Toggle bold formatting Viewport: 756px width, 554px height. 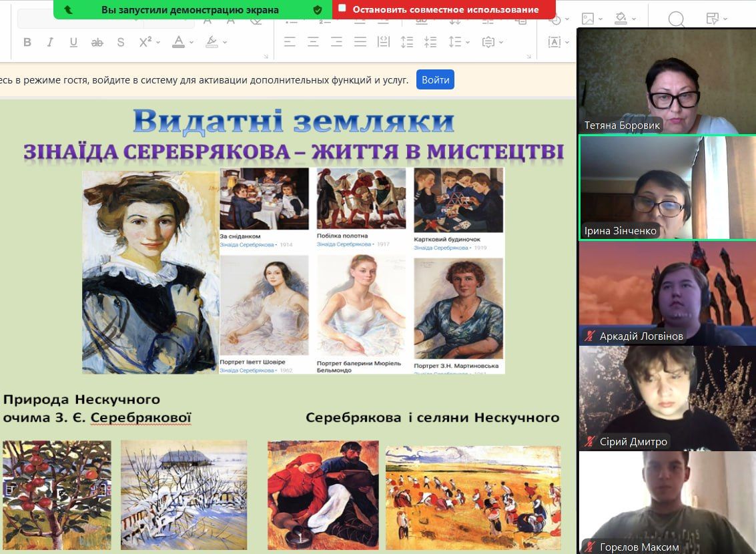[27, 43]
